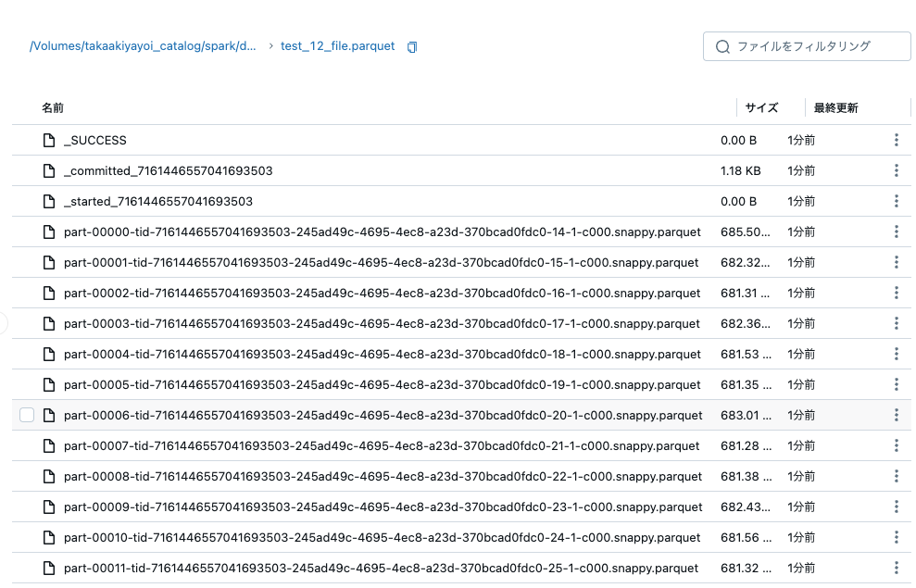Open kebab menu for part-00008 file
916x588 pixels.
point(897,476)
